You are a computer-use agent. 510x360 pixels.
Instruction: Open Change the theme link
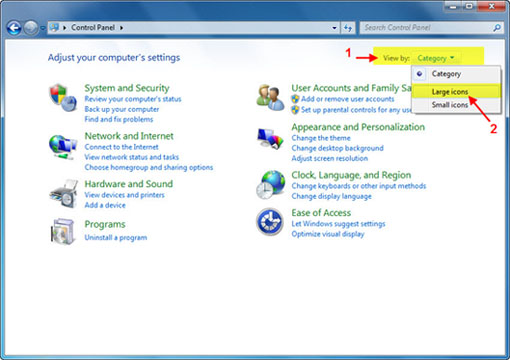(x=321, y=138)
